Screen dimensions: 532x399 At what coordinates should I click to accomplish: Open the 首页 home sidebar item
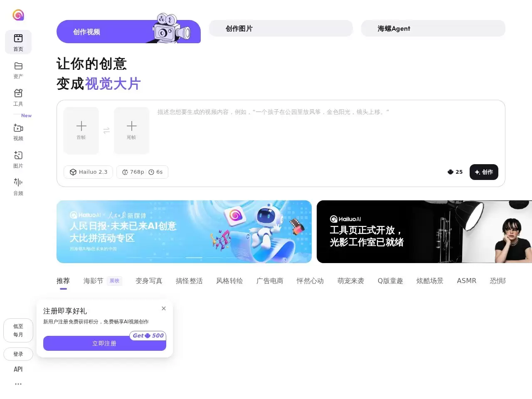point(18,42)
